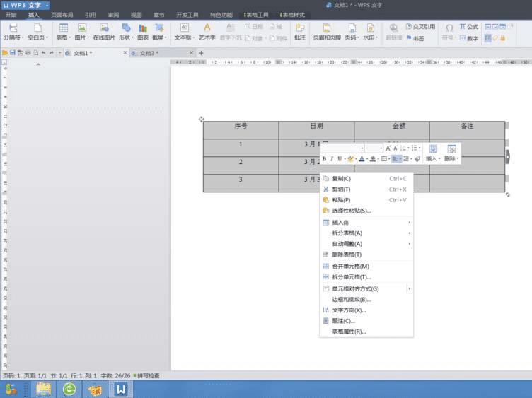532x398 pixels.
Task: Switch to the 开始 ribbon tab
Action: (11, 15)
